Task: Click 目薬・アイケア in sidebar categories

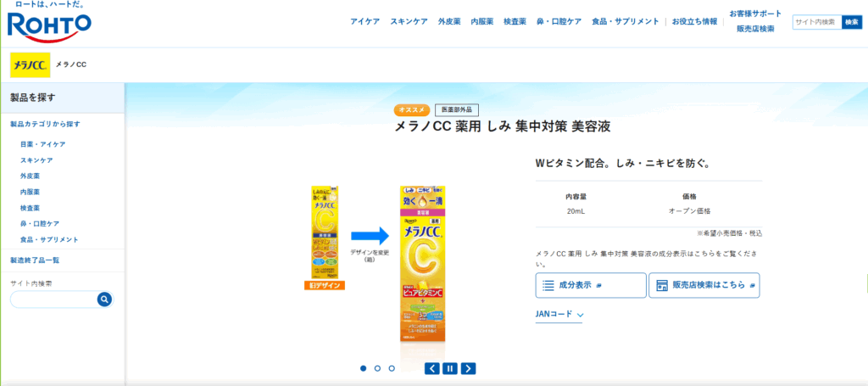Action: pos(42,144)
